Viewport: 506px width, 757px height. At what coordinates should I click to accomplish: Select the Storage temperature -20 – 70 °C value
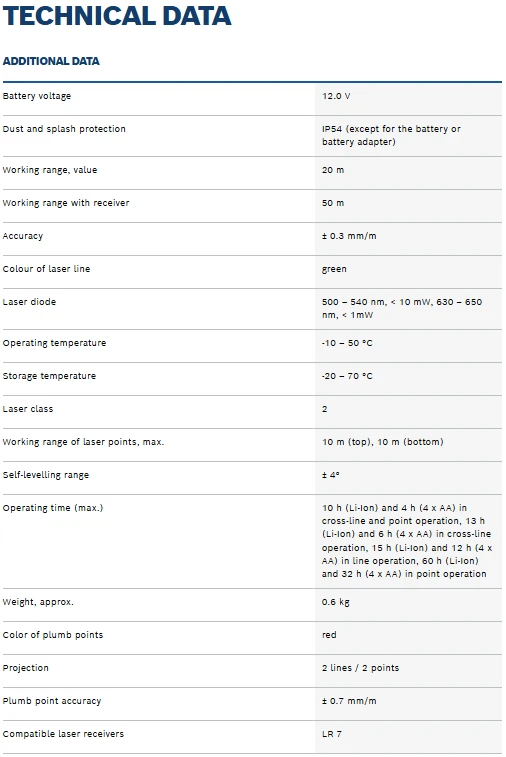point(347,376)
